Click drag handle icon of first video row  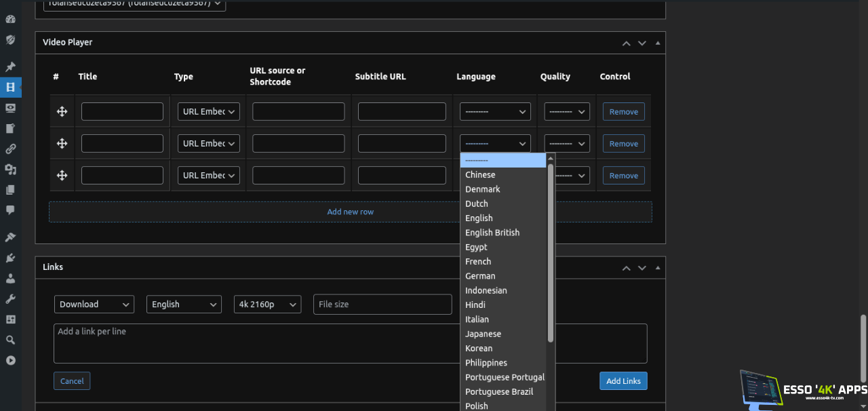coord(62,112)
